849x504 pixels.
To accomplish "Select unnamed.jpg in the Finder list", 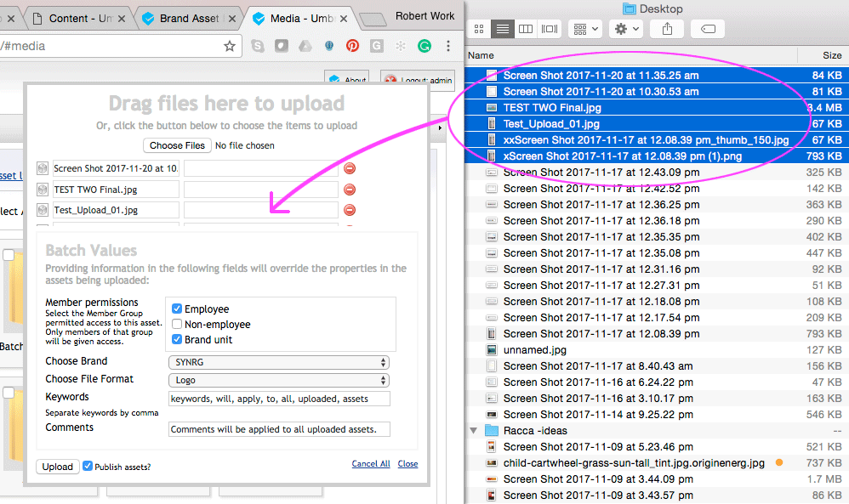I will coord(534,350).
